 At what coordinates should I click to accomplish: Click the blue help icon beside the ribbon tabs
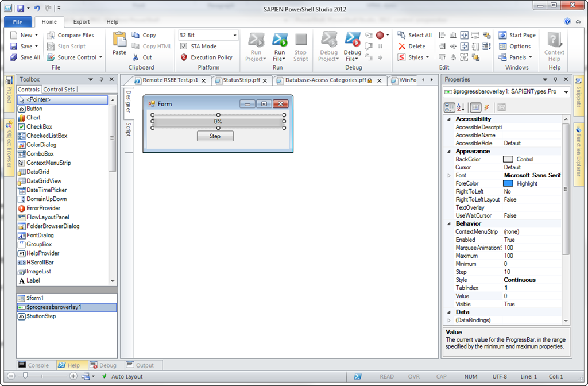(567, 21)
